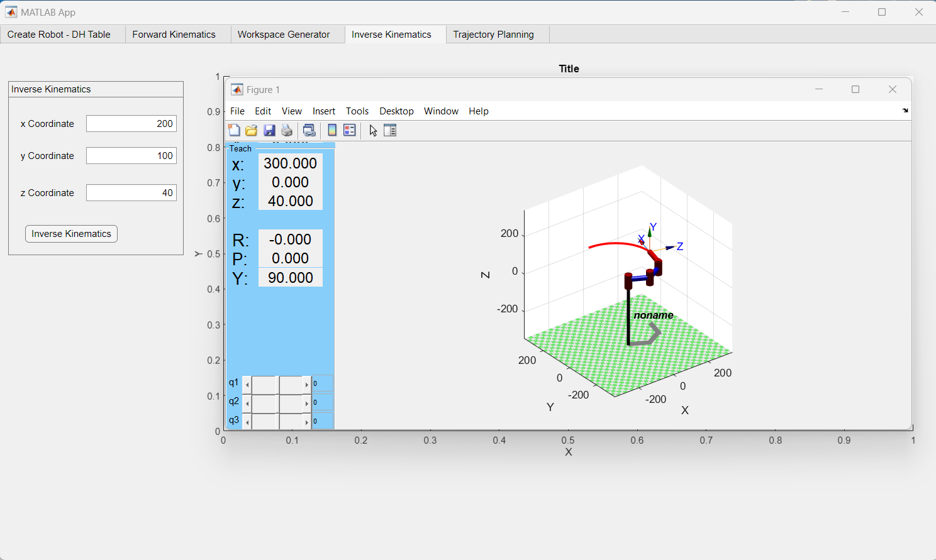This screenshot has height=560, width=936.
Task: Decrease q2 using its left arrow stepper
Action: coord(247,403)
